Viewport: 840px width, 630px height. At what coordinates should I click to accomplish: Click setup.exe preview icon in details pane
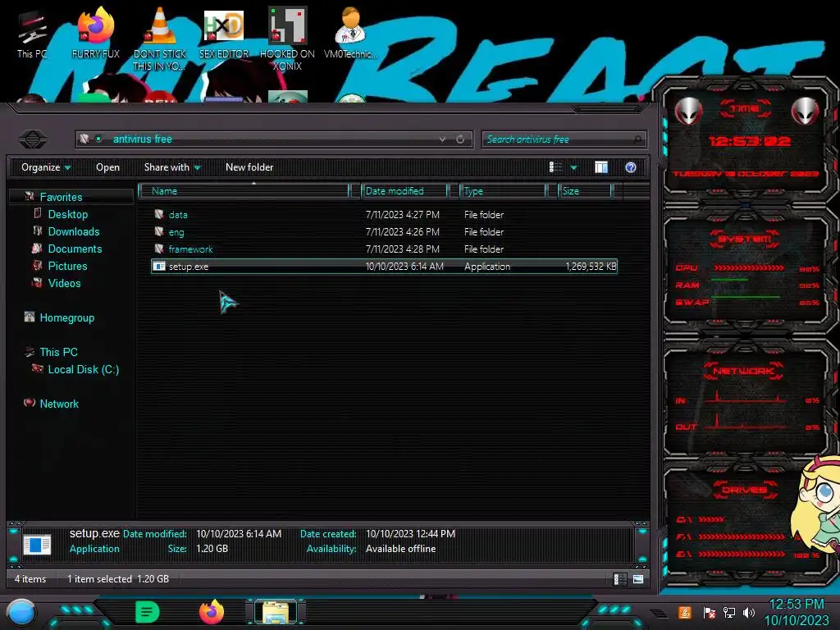coord(37,545)
